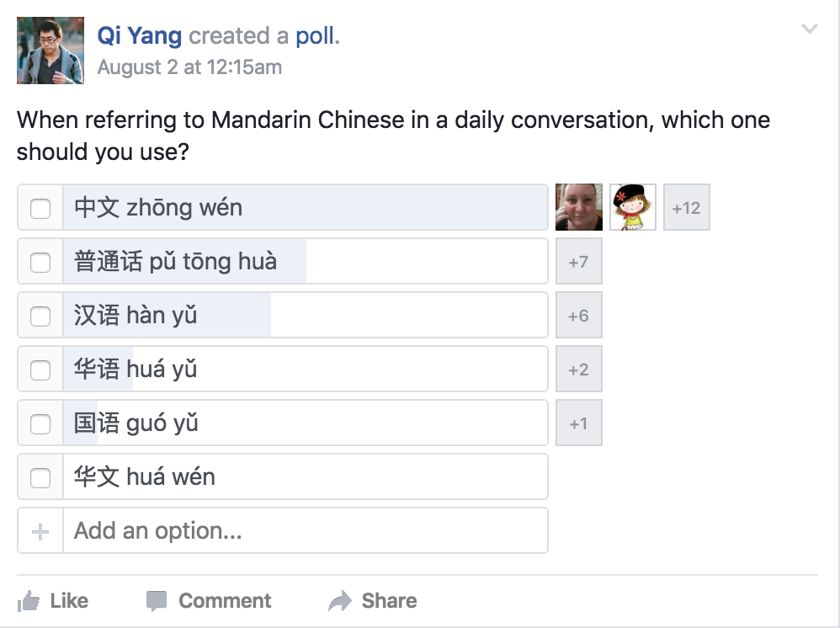Open the cartoon girl voter avatar
The width and height of the screenshot is (840, 628).
[633, 207]
